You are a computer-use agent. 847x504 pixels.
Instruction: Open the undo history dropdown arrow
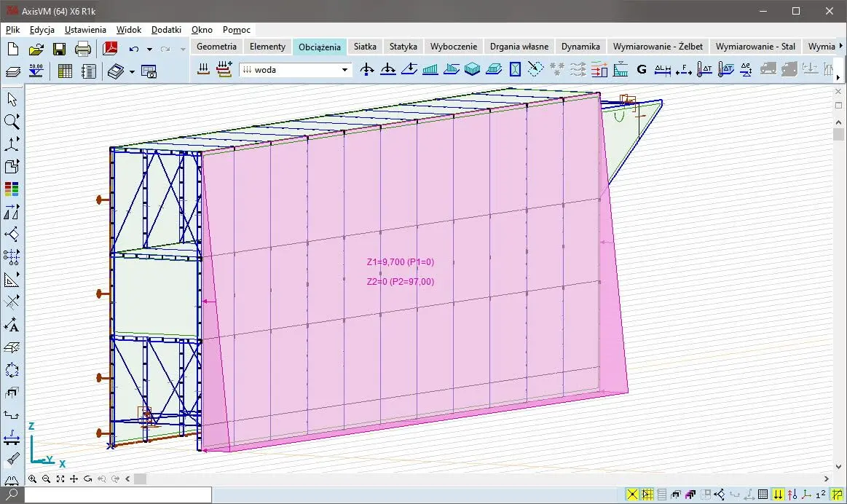pyautogui.click(x=149, y=50)
